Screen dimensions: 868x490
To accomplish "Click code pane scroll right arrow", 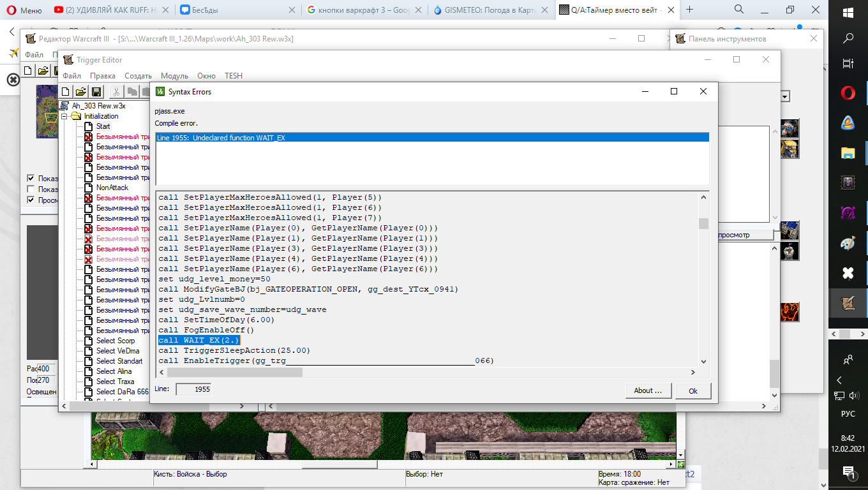I will point(694,372).
